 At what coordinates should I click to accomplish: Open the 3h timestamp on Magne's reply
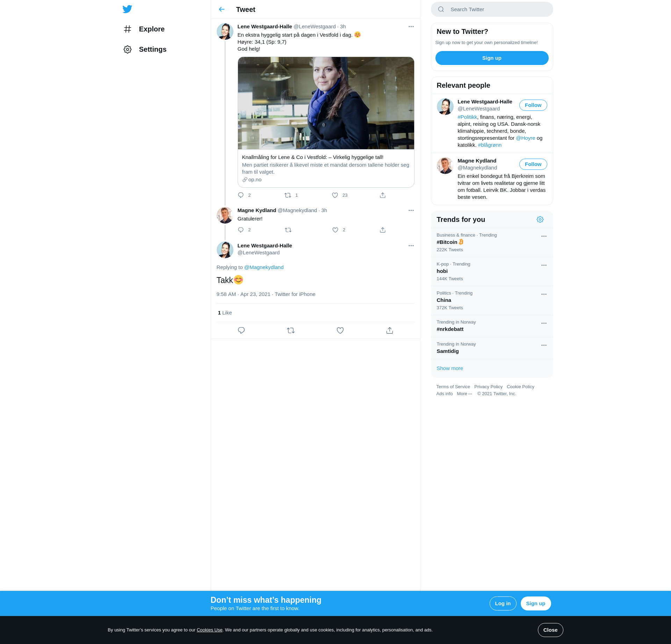click(x=324, y=210)
